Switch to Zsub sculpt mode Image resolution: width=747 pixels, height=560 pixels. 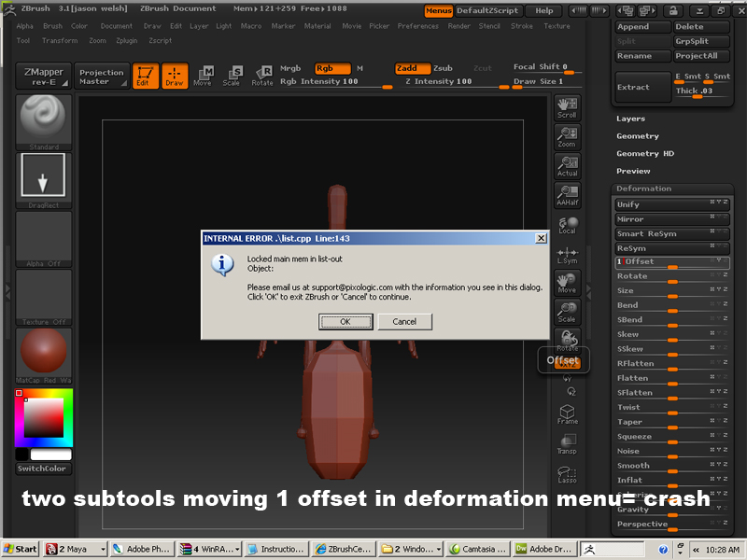pyautogui.click(x=443, y=68)
